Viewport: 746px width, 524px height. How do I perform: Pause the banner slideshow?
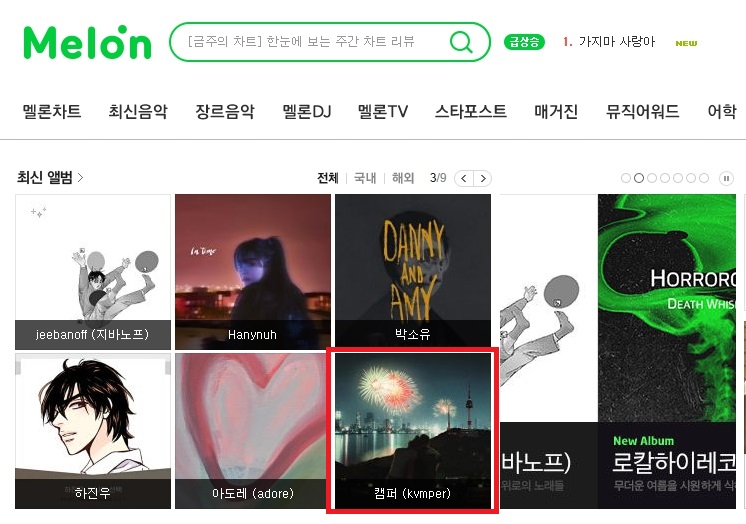726,178
